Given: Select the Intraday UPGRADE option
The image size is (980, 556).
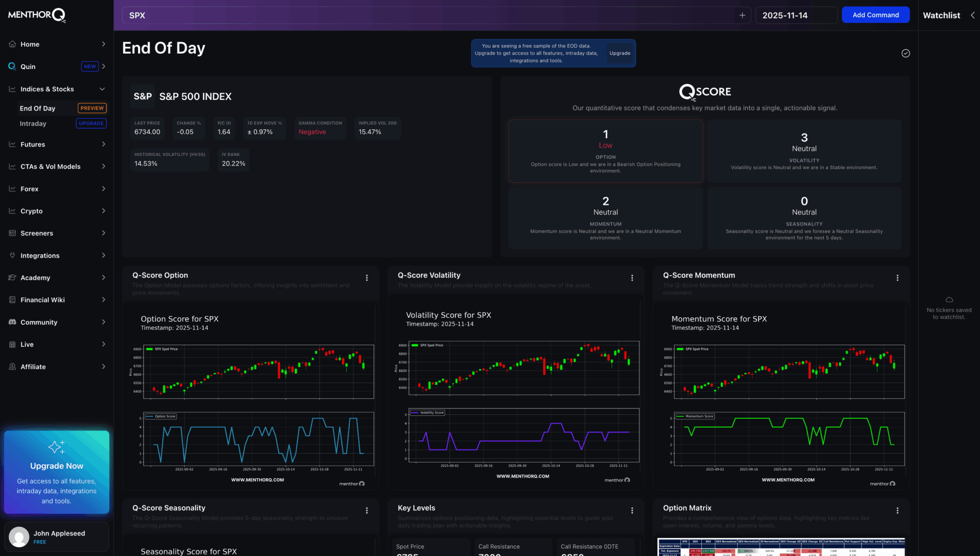Looking at the screenshot, I should pyautogui.click(x=91, y=123).
